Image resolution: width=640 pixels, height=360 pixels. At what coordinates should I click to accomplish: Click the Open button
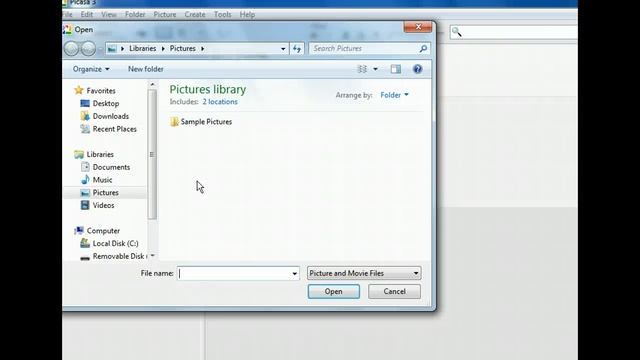click(x=333, y=291)
